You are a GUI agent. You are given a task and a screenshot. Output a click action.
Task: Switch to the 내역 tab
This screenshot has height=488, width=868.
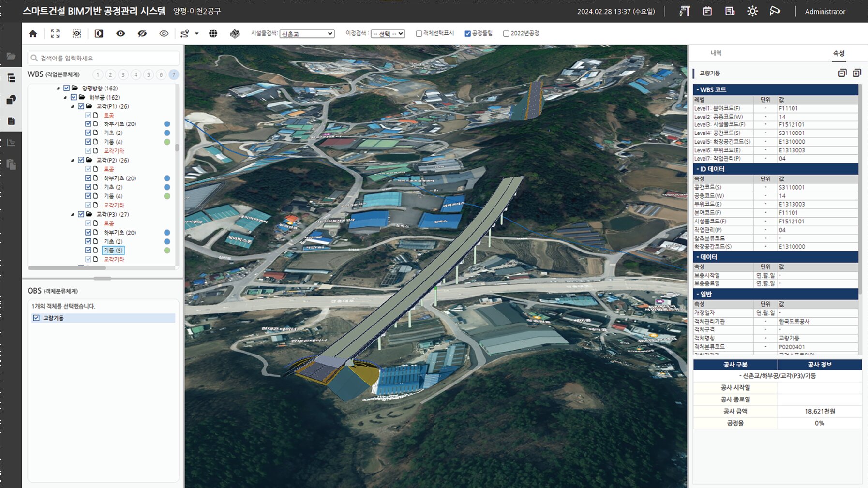(717, 53)
